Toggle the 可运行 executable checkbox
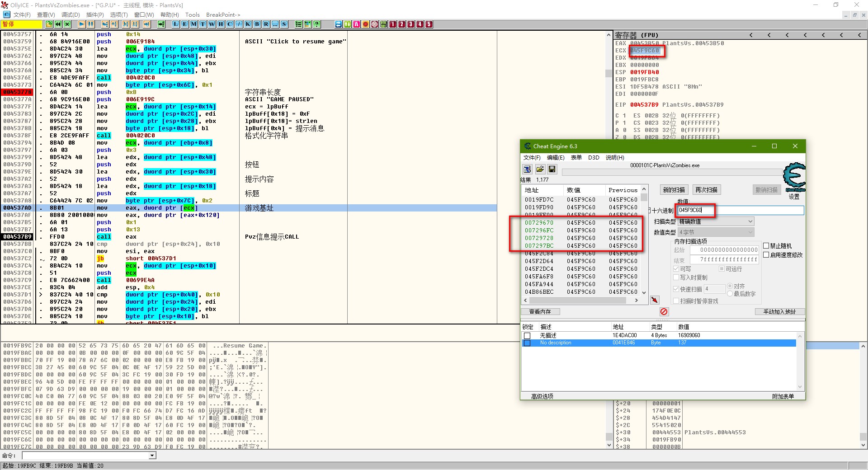 coord(722,269)
